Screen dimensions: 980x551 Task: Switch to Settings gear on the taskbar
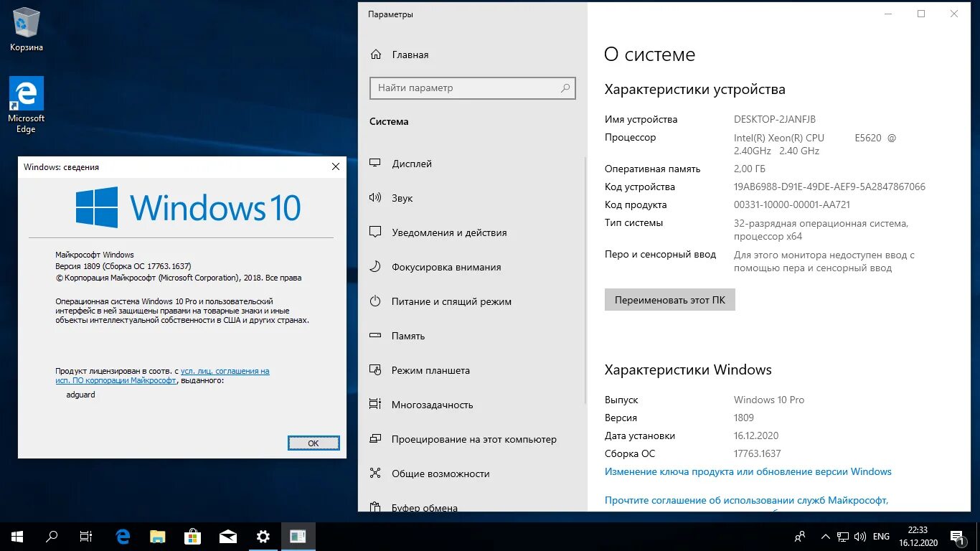[x=263, y=537]
